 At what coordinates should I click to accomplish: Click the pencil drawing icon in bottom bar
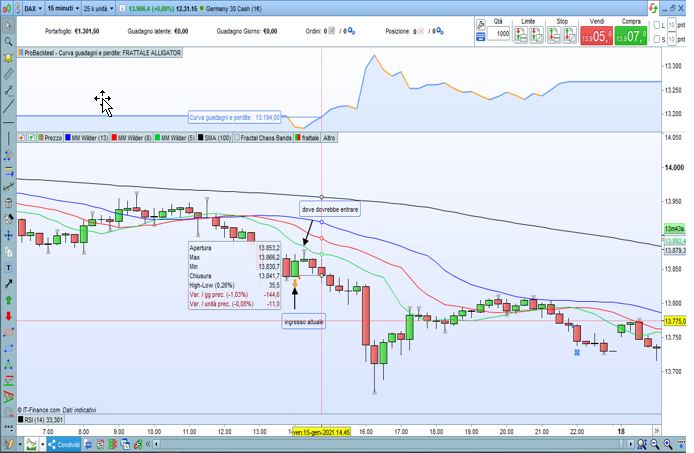[8, 444]
